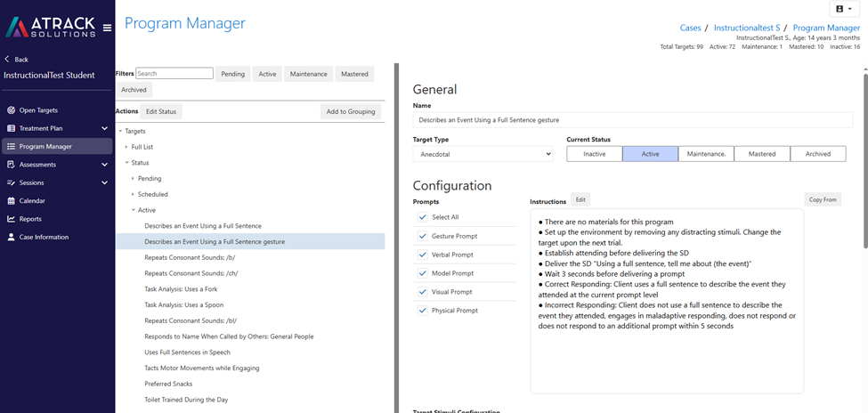The width and height of the screenshot is (868, 413).
Task: Set Current Status to Maintenance
Action: [706, 154]
